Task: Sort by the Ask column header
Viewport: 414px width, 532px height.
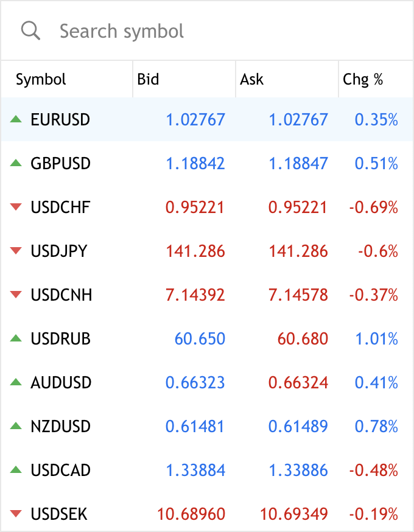Action: coord(252,80)
